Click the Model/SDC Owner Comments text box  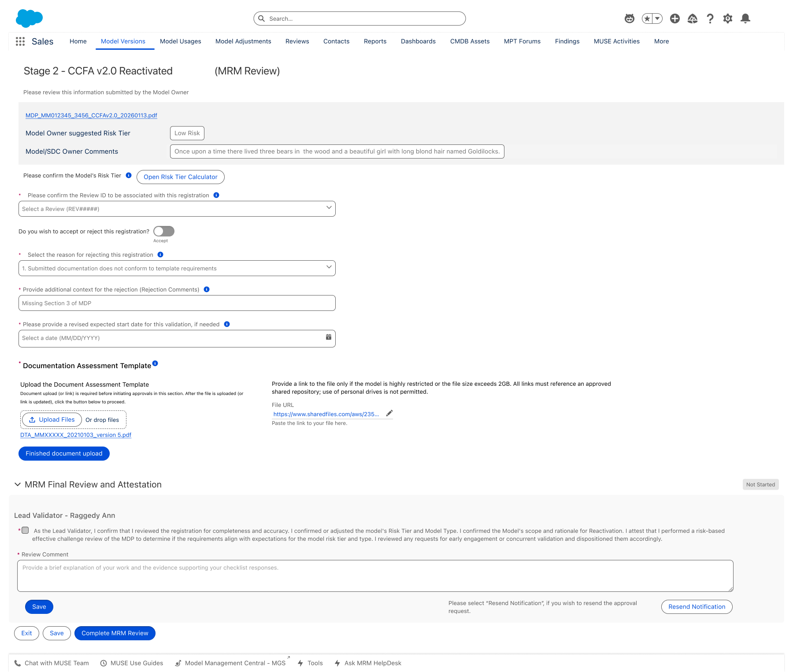tap(337, 151)
